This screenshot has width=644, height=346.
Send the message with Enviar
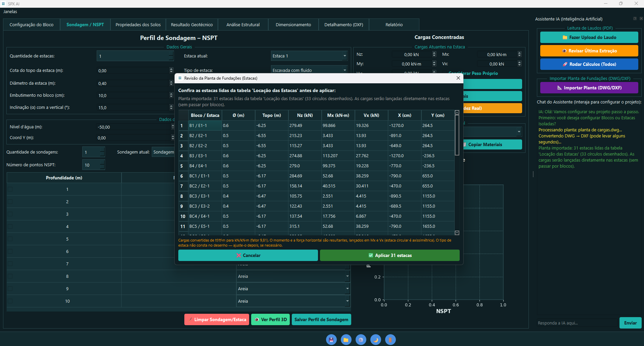(x=630, y=323)
